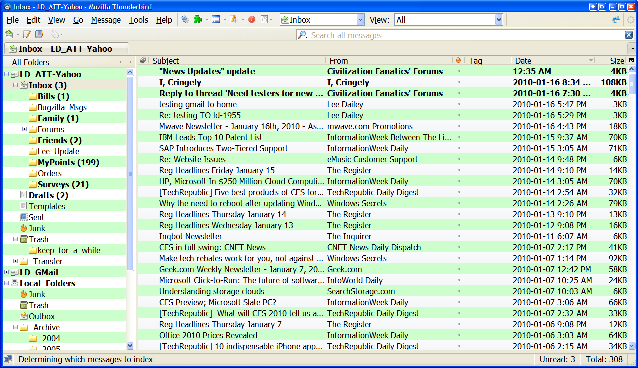
Task: Click the Outbox icon in Local Folders
Action: pos(24,316)
